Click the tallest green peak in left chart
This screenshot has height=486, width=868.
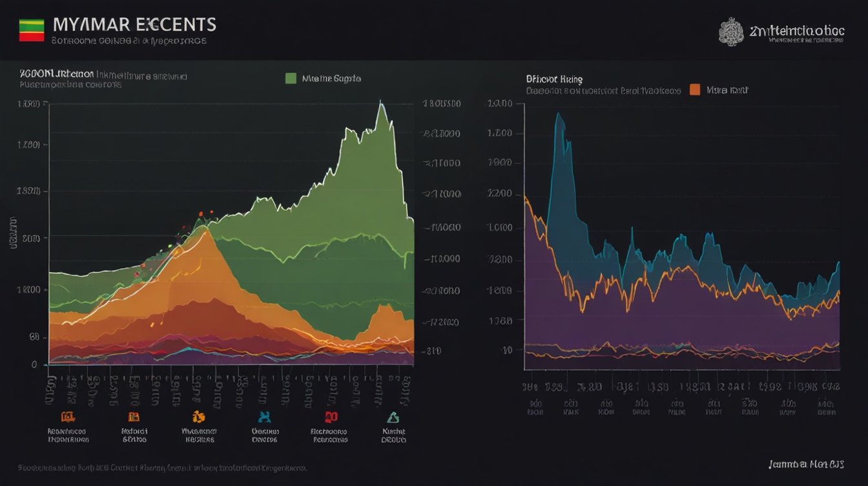(x=382, y=103)
